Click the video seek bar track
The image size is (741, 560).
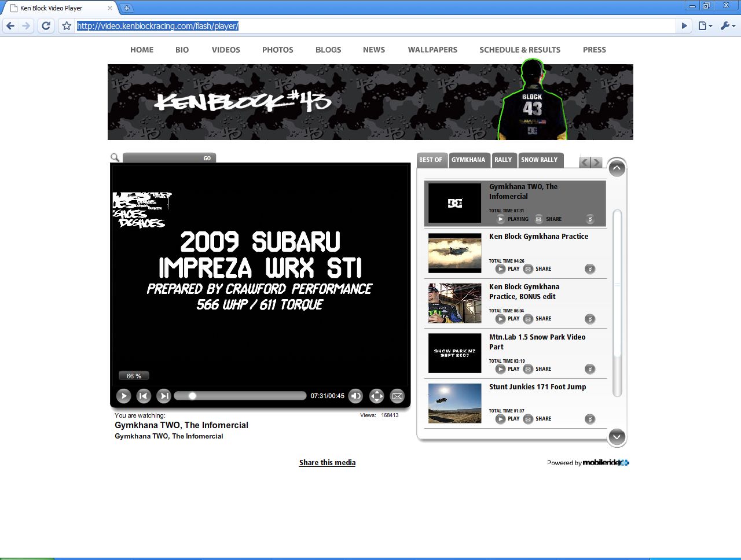pos(240,396)
